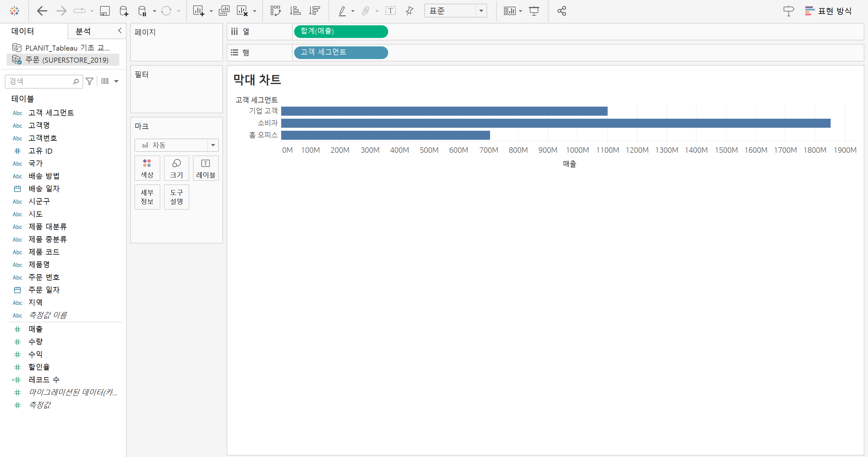Click the 레이블 marks card button
This screenshot has height=457, width=868.
[x=206, y=168]
